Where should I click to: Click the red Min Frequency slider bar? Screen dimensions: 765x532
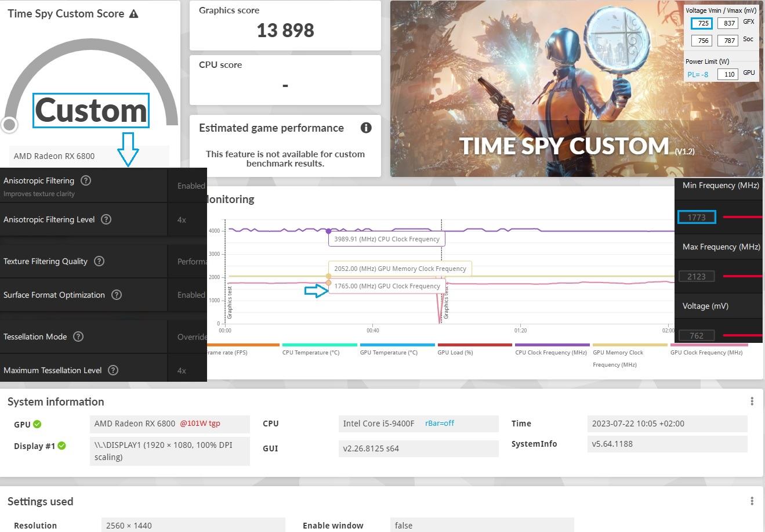pos(742,217)
